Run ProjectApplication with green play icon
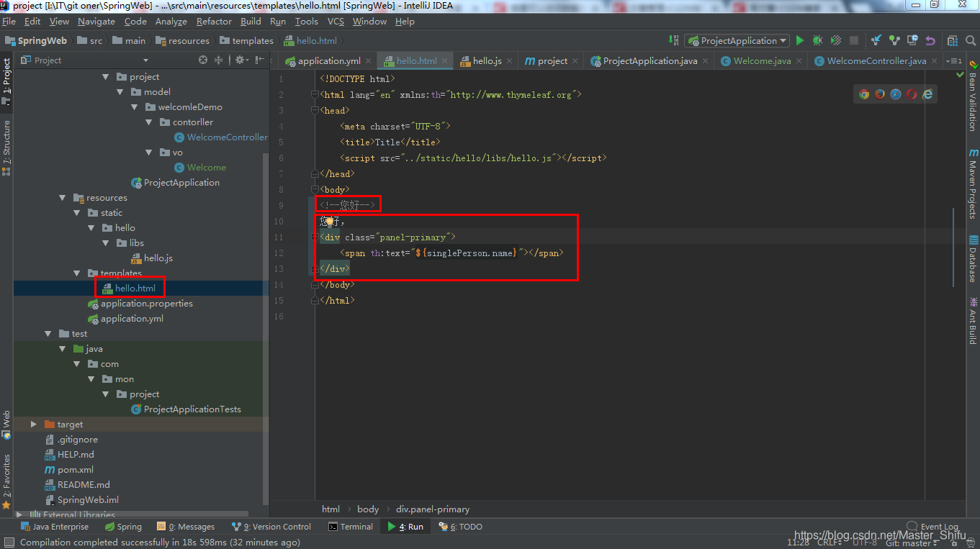This screenshot has height=549, width=980. (x=800, y=41)
